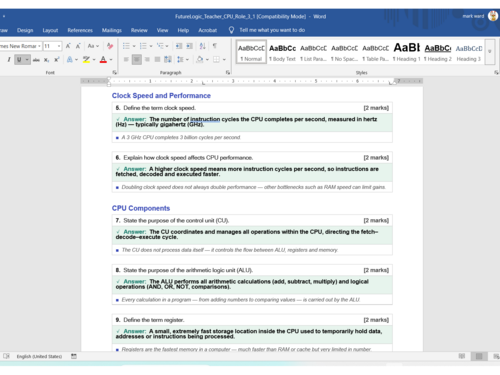This screenshot has height=375, width=500.
Task: Apply the Heading 1 style
Action: [x=406, y=52]
